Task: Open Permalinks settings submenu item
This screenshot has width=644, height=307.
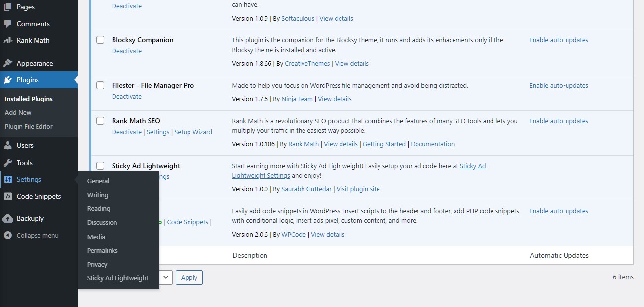Action: pos(103,250)
